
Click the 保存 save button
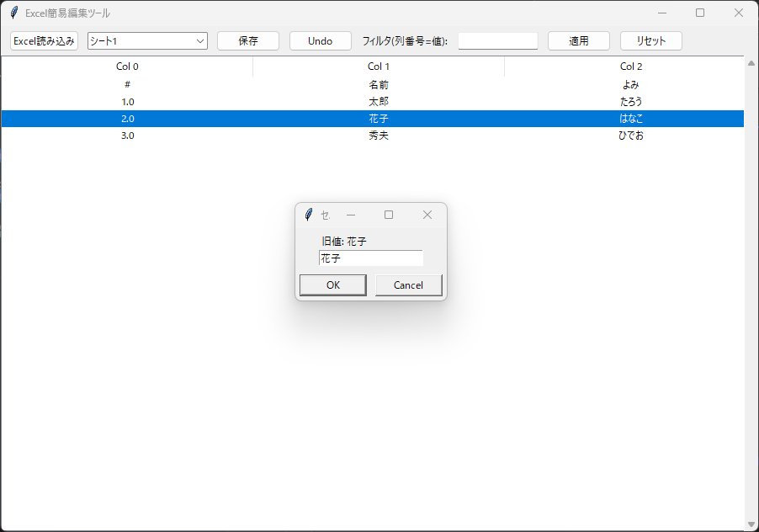248,40
